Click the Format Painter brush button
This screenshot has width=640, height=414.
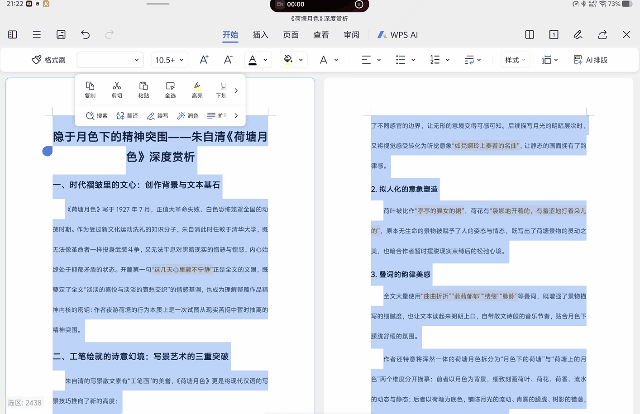click(49, 60)
